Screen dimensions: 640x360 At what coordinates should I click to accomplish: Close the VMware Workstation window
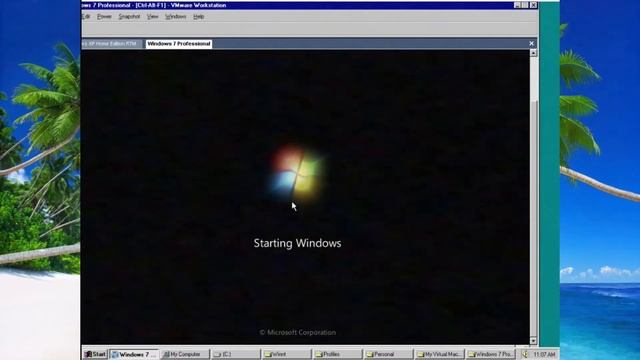(x=533, y=5)
